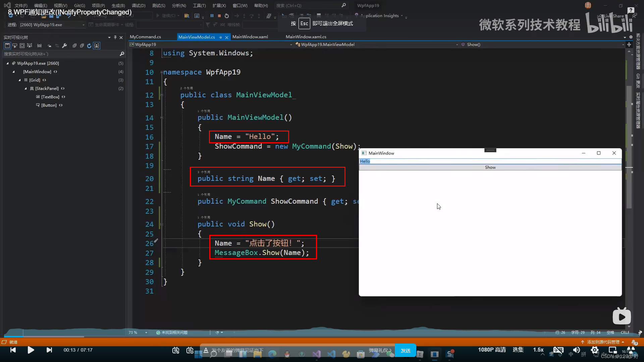Viewport: 644px width, 362px height.
Task: Click 添加到源代码管理 in status bar
Action: tap(603, 342)
